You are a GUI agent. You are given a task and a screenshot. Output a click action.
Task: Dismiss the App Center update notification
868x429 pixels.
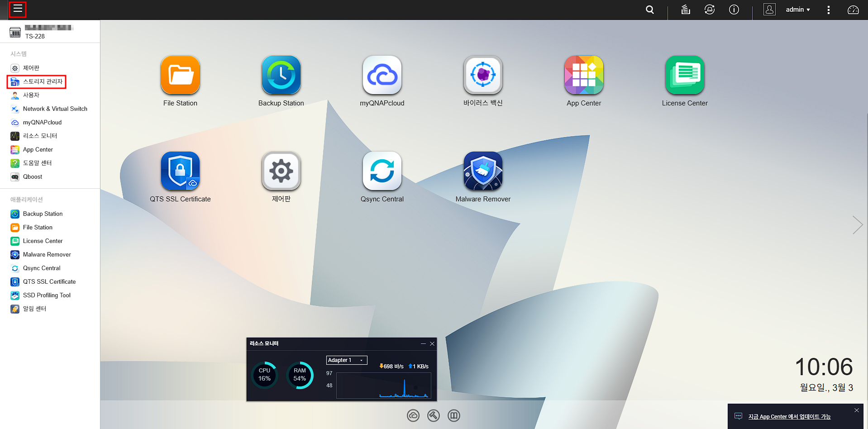pos(856,410)
